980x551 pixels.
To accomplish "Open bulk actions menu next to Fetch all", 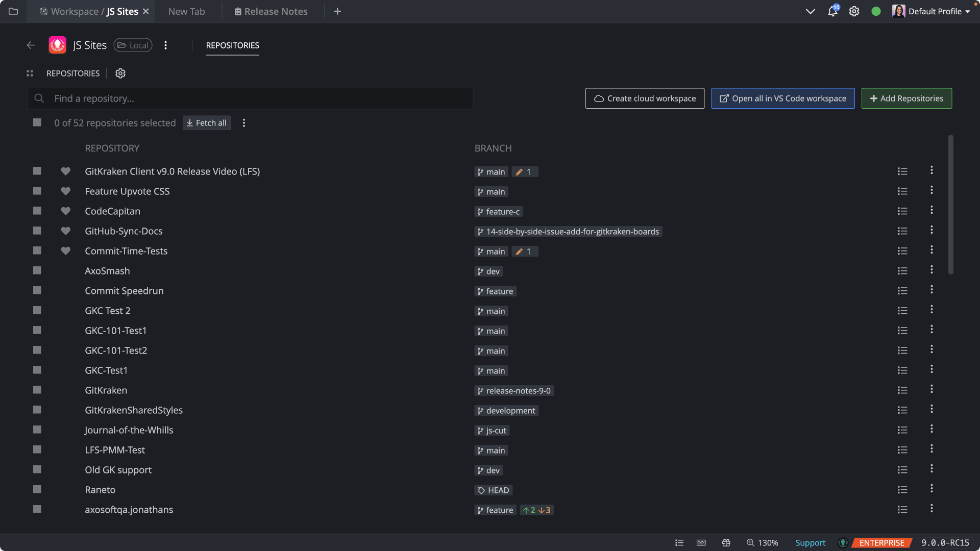I will tap(244, 123).
